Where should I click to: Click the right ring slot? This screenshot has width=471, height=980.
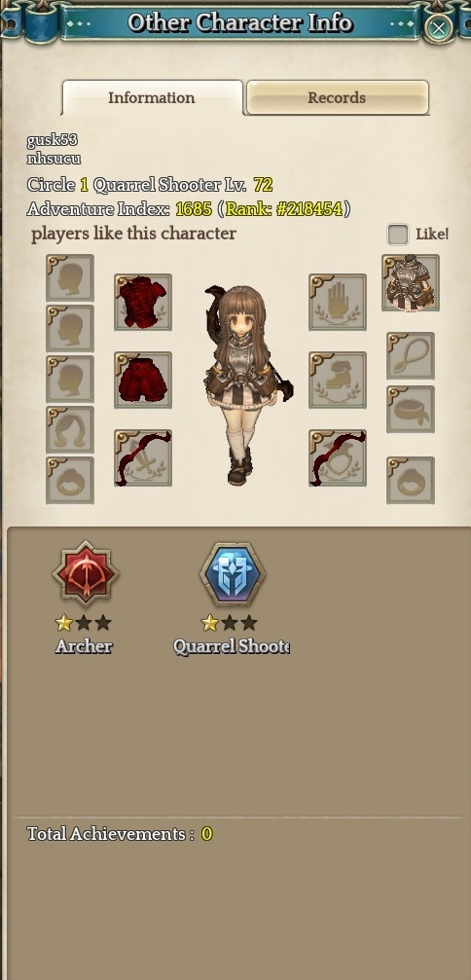(x=411, y=480)
